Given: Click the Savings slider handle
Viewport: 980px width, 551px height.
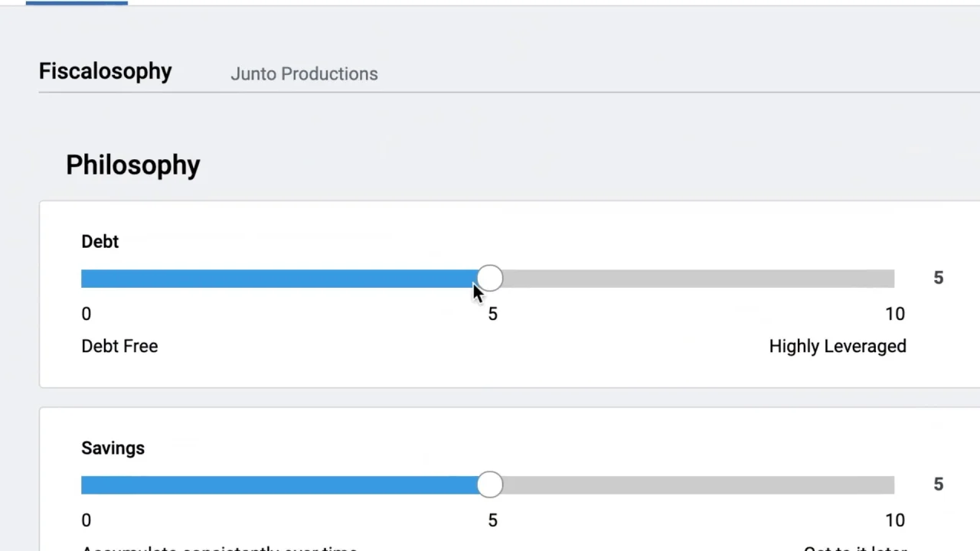Looking at the screenshot, I should [x=490, y=484].
